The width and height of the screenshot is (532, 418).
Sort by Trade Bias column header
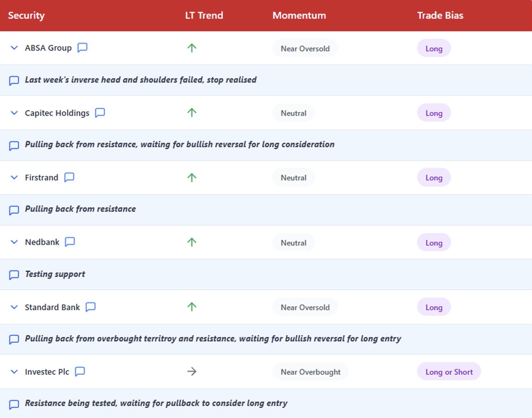pos(440,15)
